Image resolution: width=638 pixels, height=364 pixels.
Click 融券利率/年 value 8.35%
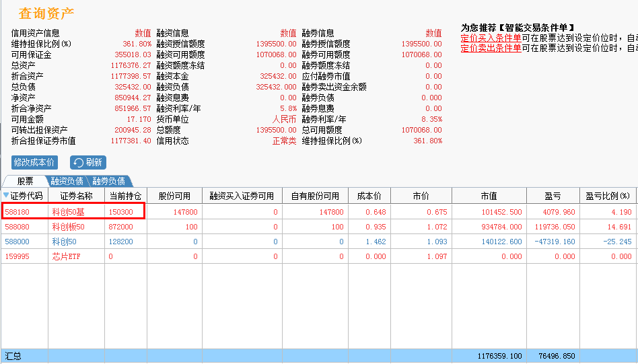tap(431, 120)
